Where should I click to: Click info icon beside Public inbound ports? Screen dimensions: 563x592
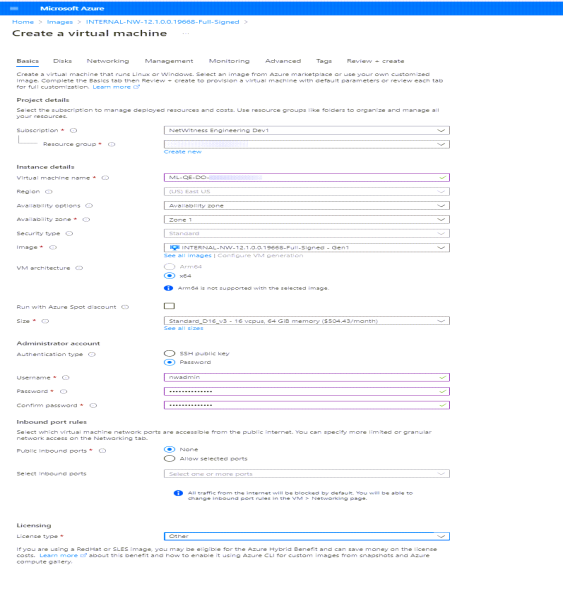[x=102, y=451]
